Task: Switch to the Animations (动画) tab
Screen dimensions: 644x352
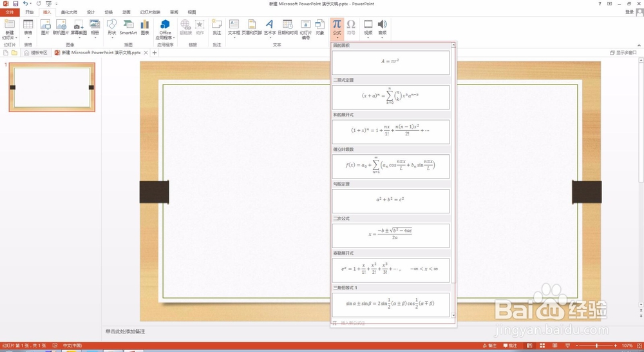Action: pos(126,12)
